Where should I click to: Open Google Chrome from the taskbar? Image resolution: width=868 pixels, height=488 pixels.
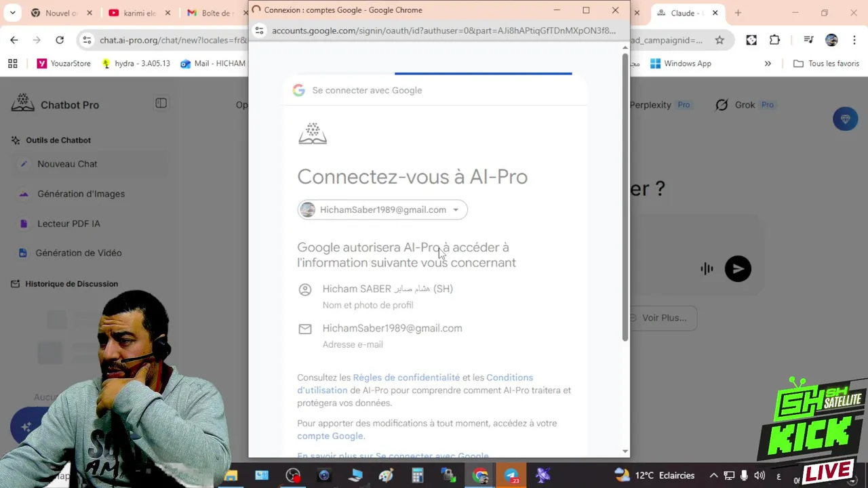tap(480, 476)
